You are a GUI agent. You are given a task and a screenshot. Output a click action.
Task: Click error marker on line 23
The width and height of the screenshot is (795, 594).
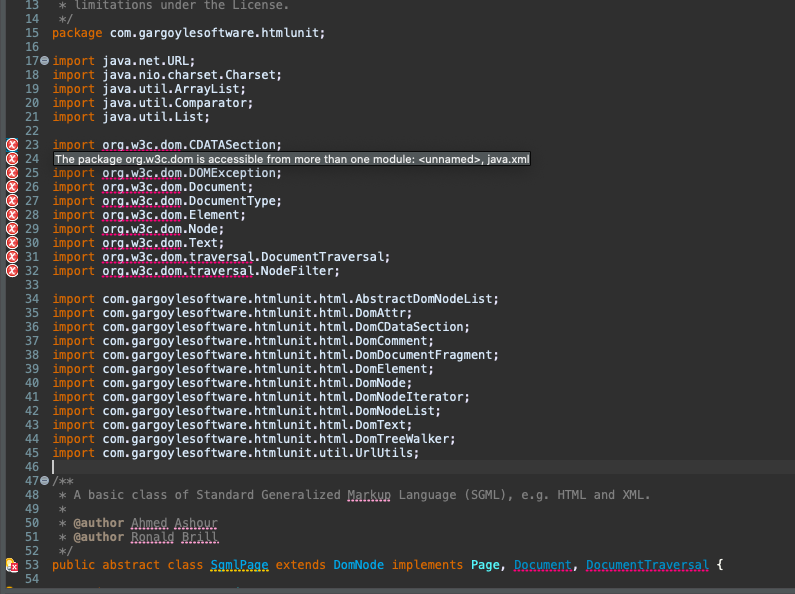12,145
